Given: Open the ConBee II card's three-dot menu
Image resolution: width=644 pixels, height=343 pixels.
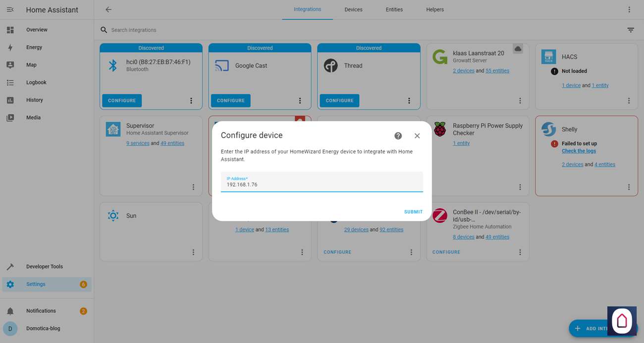Looking at the screenshot, I should pos(520,252).
